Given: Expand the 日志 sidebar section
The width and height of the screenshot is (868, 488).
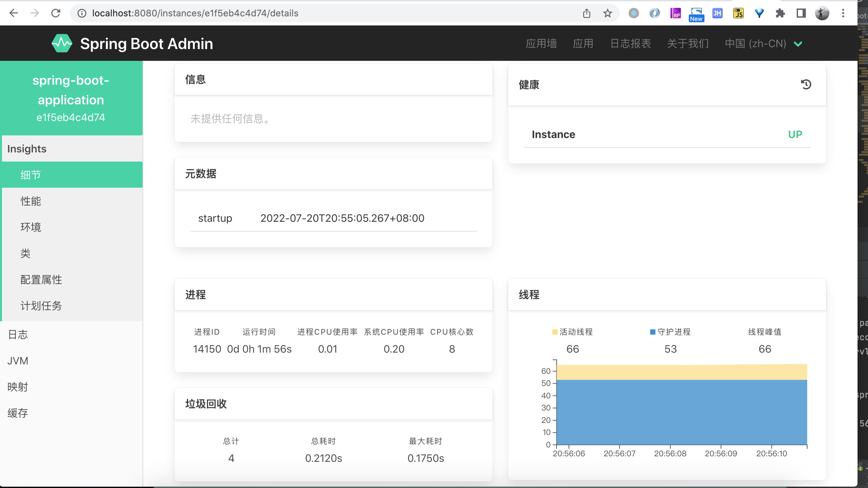Looking at the screenshot, I should tap(71, 334).
